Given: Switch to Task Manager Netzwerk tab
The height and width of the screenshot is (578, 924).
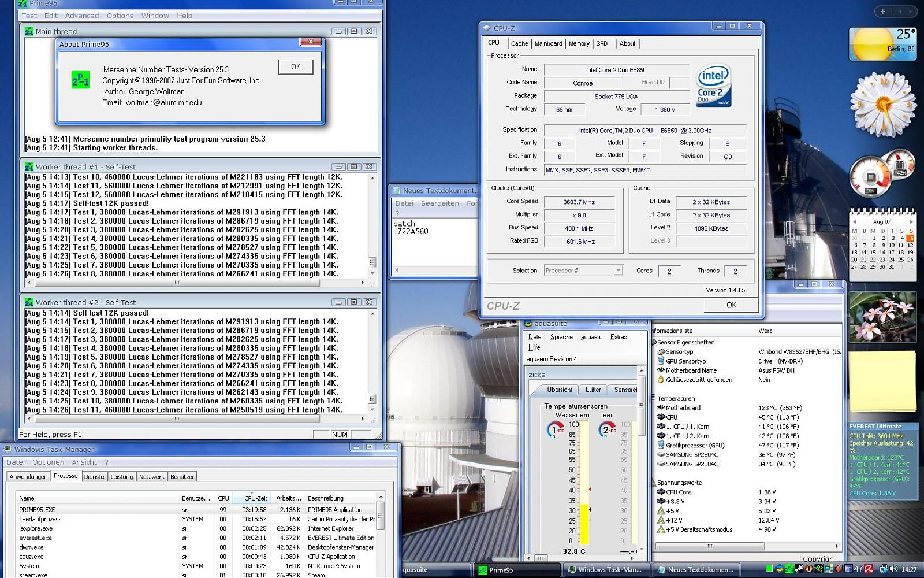Looking at the screenshot, I should coord(152,477).
